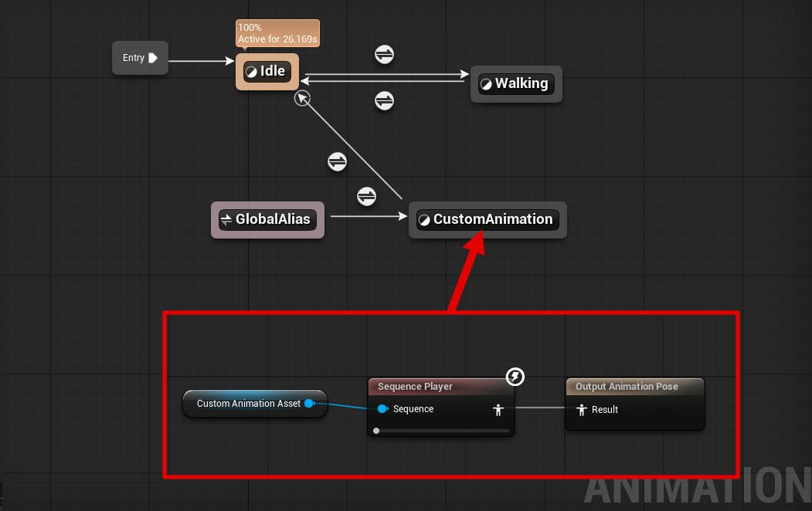Click the Idle to Walking transition rule icon
This screenshot has width=812, height=511.
point(384,55)
